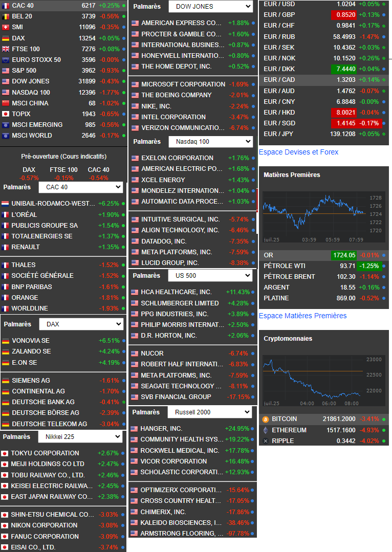Click the globe icon beside MSCI WORLD

[x=6, y=136]
